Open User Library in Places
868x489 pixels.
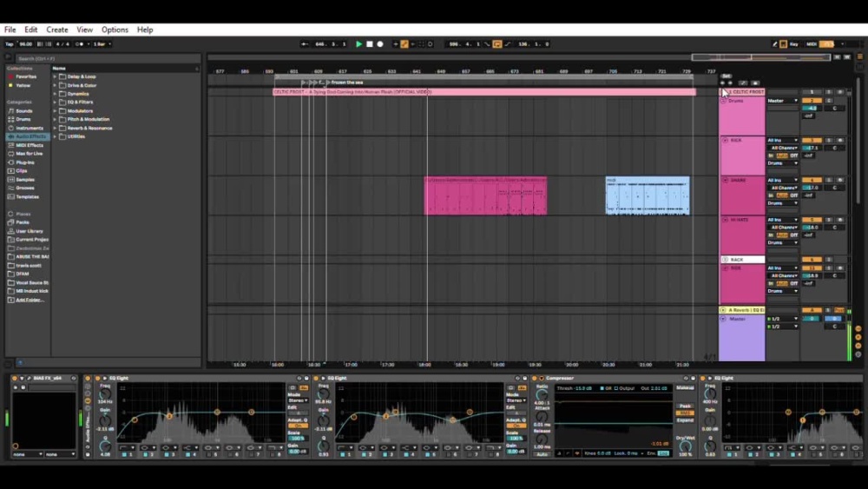pyautogui.click(x=29, y=232)
